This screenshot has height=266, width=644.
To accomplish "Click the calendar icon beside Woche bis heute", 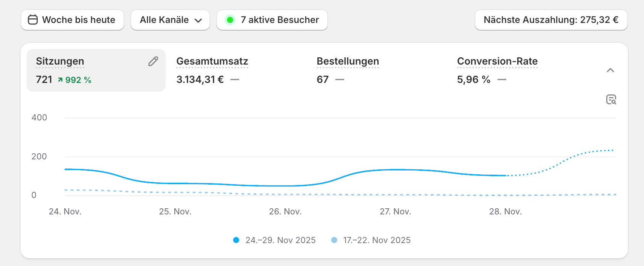I will pyautogui.click(x=33, y=20).
